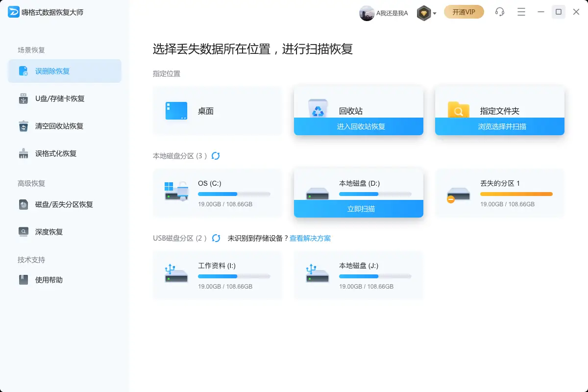The height and width of the screenshot is (392, 588).
Task: Select the 工作资料 (I:) USB drive card
Action: 217,275
